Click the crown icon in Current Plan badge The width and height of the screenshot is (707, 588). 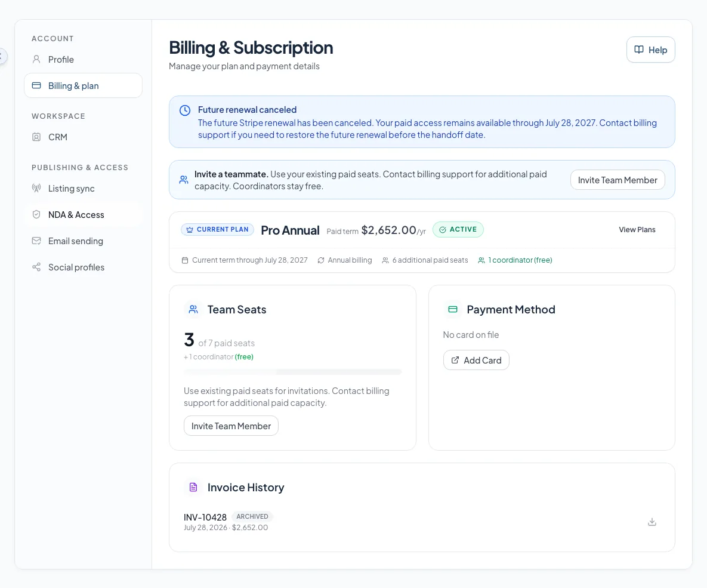(190, 230)
